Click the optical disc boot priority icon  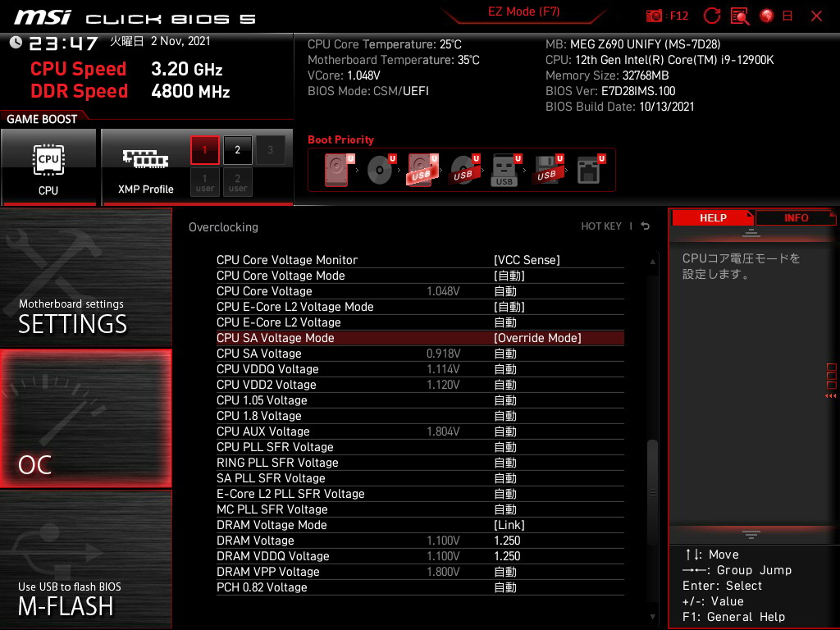381,170
